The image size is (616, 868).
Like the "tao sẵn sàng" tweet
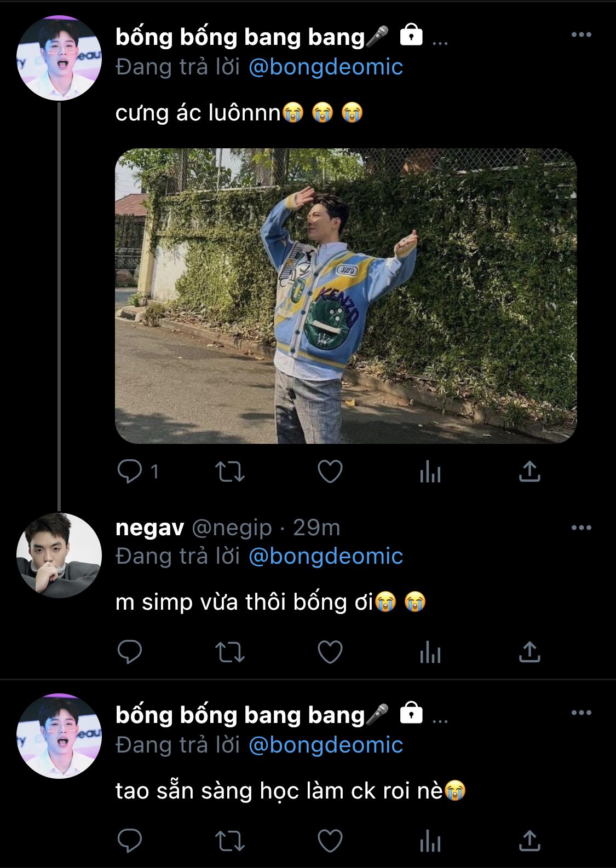click(x=330, y=841)
